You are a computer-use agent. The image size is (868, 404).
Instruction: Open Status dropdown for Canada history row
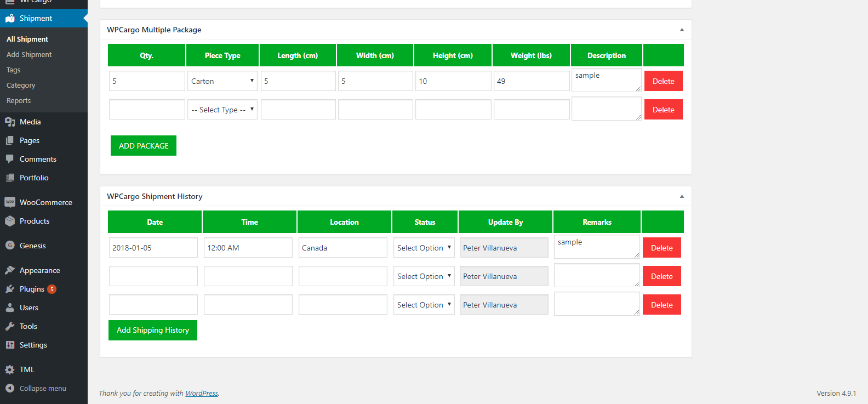pyautogui.click(x=424, y=248)
